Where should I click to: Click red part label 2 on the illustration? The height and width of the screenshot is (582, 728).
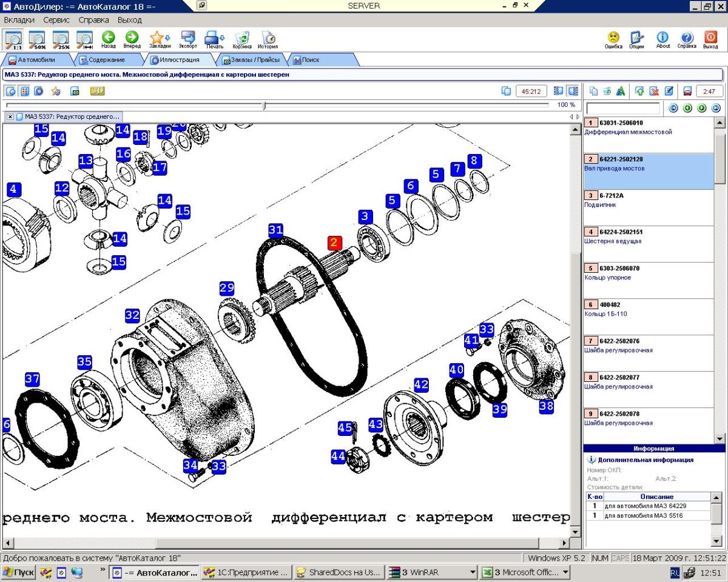coord(335,243)
